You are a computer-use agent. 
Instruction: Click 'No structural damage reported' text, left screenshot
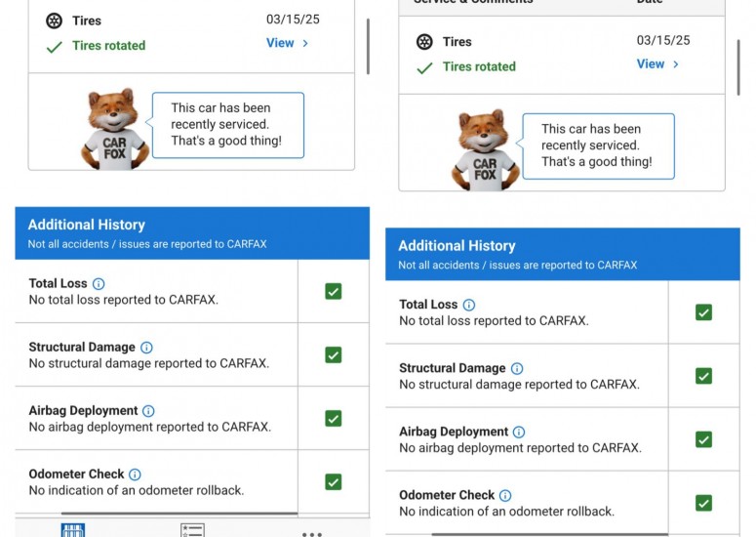149,364
